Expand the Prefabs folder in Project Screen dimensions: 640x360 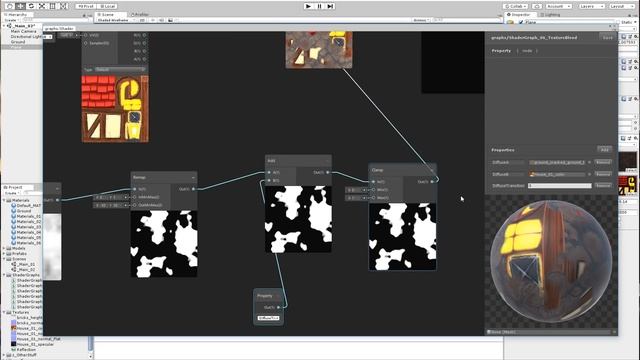pyautogui.click(x=4, y=253)
